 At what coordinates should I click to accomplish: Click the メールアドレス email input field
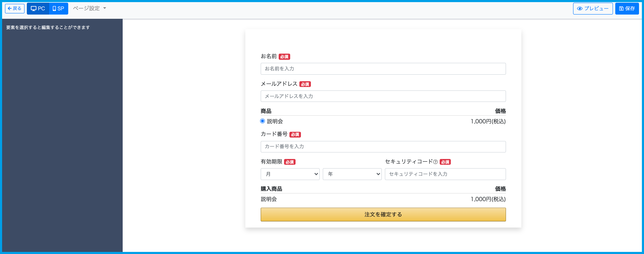pyautogui.click(x=383, y=96)
